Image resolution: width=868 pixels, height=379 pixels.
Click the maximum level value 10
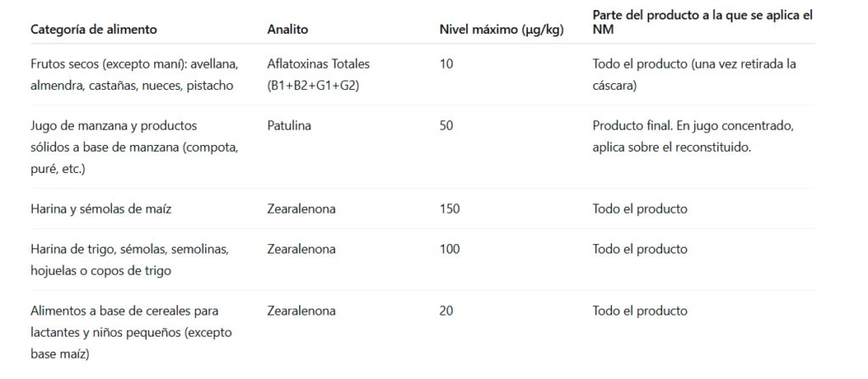(447, 64)
